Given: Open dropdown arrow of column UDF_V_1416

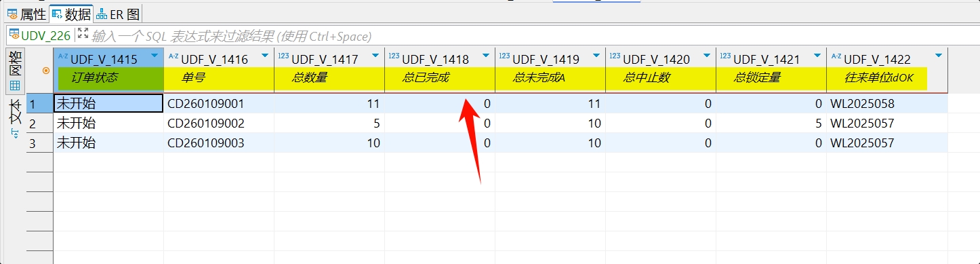Looking at the screenshot, I should pyautogui.click(x=266, y=56).
